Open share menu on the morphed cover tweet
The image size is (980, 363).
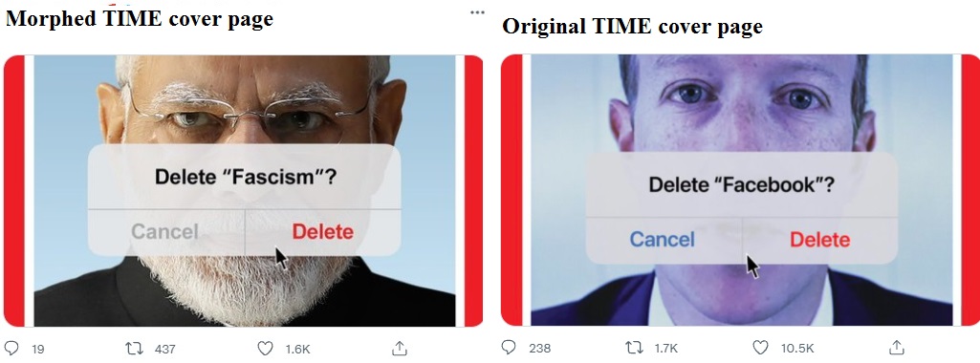coord(400,348)
